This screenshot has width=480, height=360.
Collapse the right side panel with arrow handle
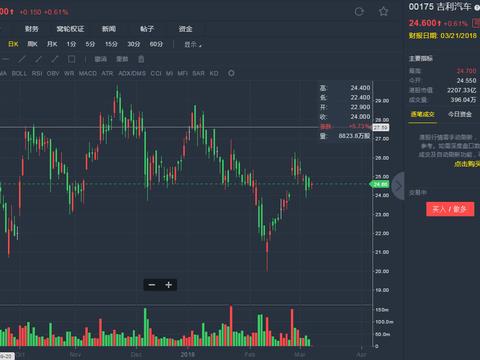pos(398,186)
